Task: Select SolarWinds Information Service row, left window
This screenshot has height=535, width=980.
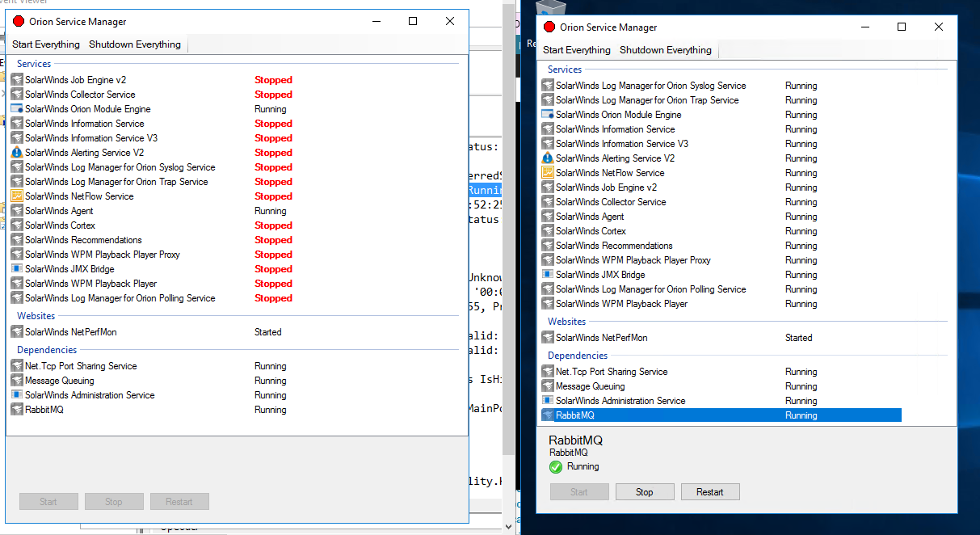Action: (190, 124)
